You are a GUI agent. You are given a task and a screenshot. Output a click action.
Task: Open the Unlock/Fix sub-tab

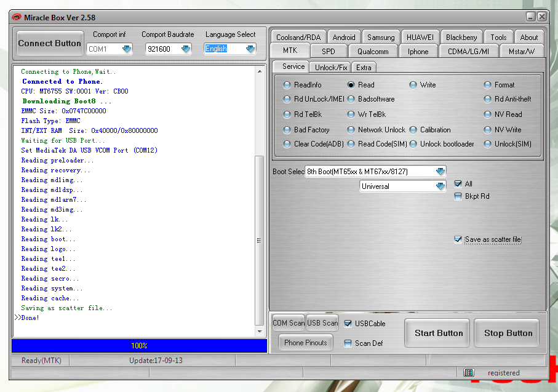click(331, 67)
